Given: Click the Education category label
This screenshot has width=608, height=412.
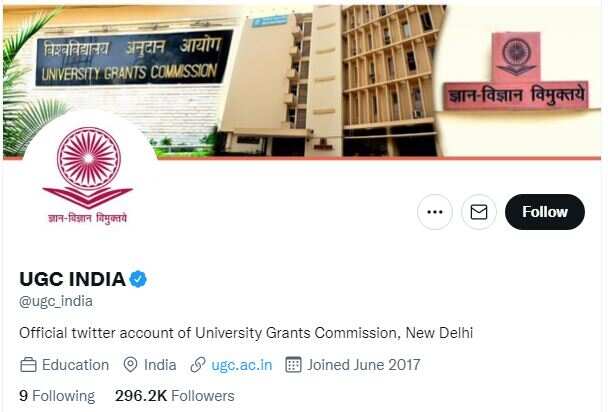Looking at the screenshot, I should click(75, 365).
